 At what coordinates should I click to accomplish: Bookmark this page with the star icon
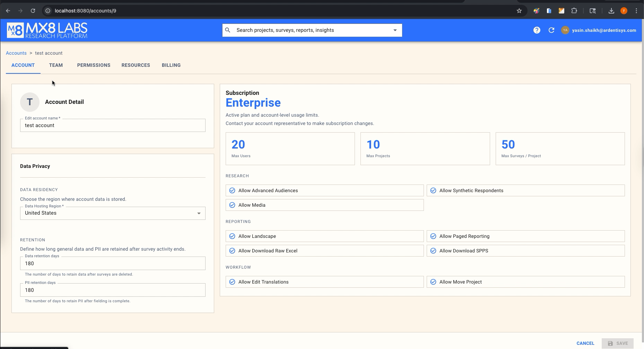point(519,11)
